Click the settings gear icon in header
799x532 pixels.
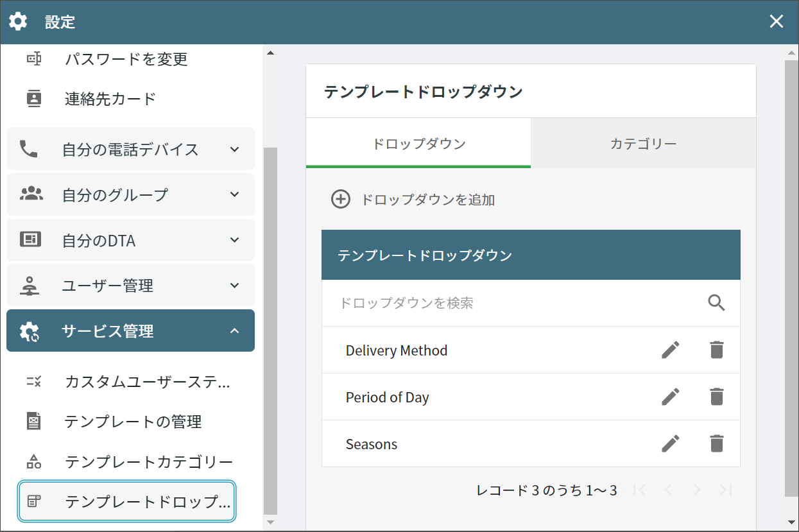(18, 22)
